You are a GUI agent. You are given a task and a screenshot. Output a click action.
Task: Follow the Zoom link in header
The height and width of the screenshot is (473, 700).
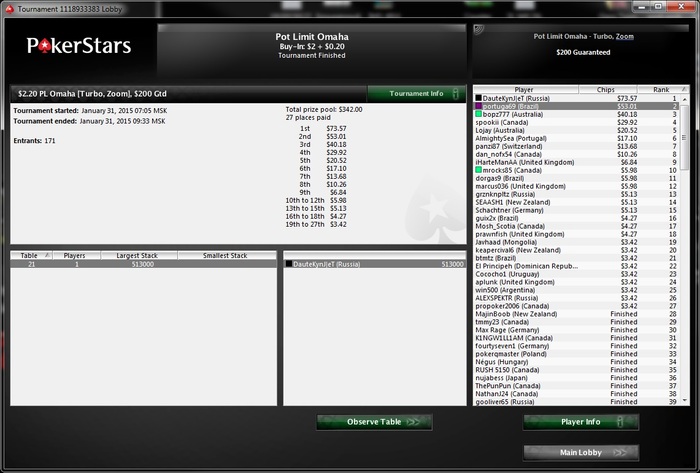click(625, 37)
